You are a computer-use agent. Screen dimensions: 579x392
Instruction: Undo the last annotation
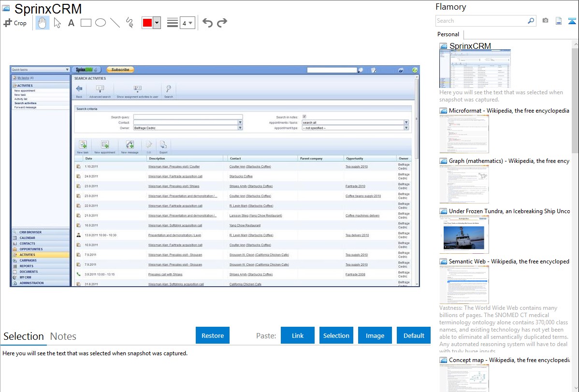[x=207, y=23]
